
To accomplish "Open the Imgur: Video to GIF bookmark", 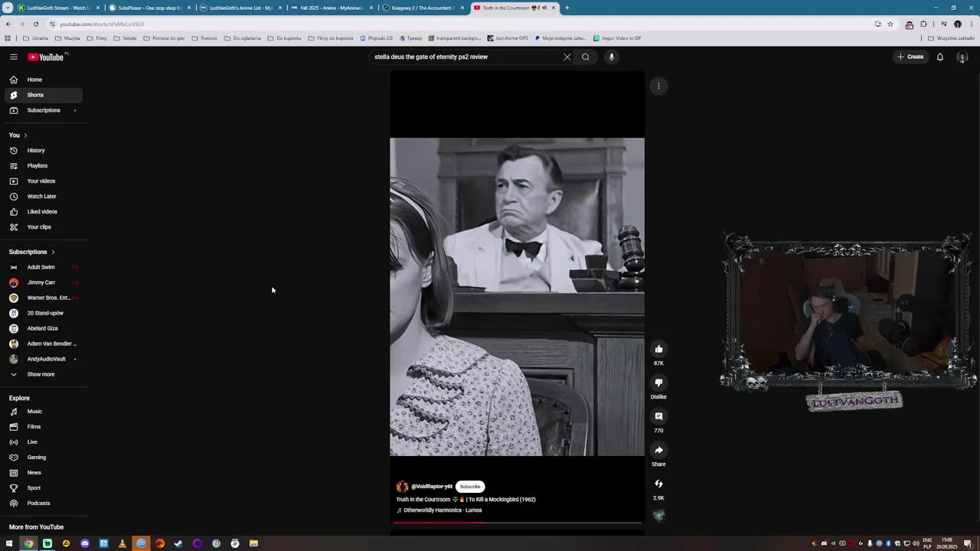I will [617, 38].
